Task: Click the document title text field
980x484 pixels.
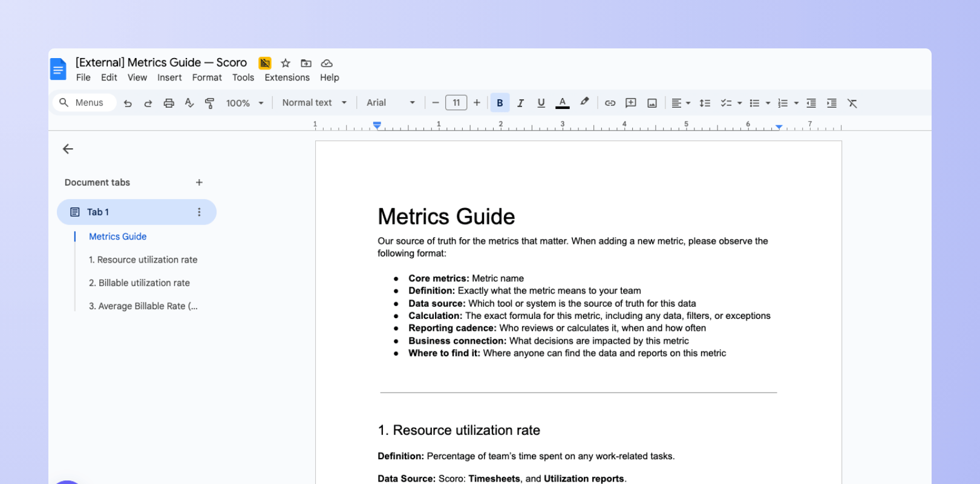Action: (162, 62)
